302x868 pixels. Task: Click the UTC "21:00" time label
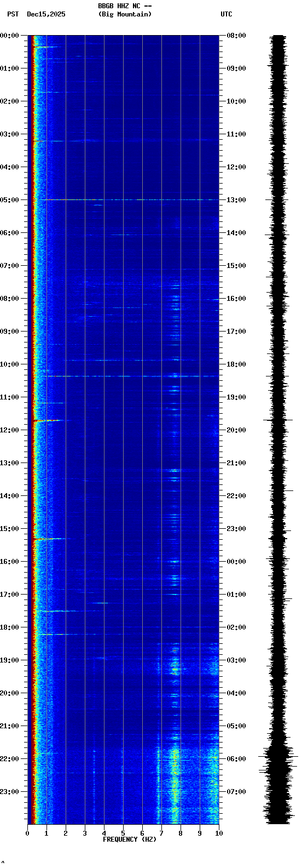[236, 463]
